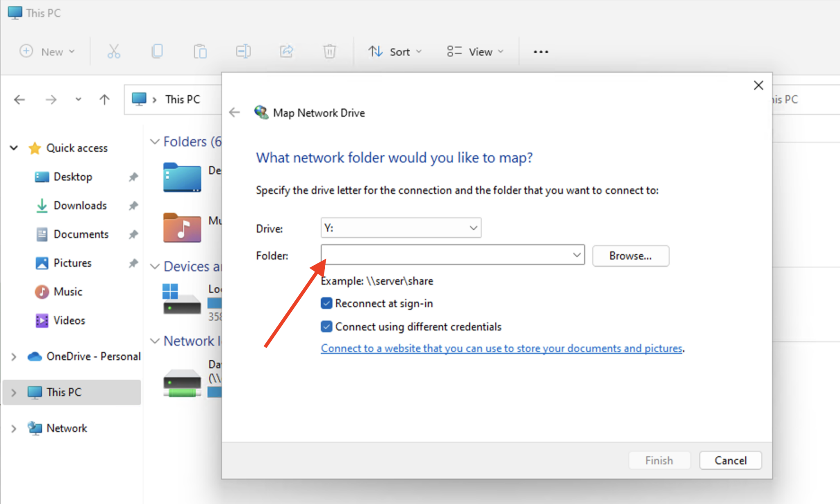Uncheck Connect using different credentials

326,327
